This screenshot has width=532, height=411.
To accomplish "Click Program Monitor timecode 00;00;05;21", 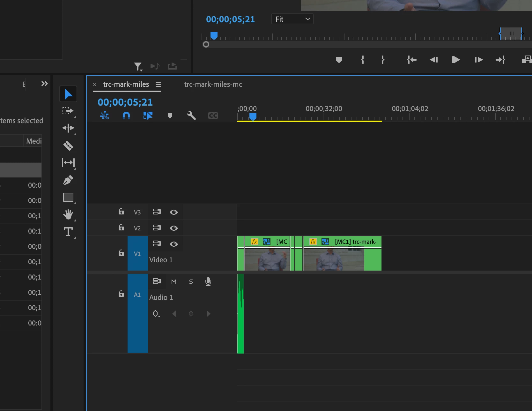I will pos(230,19).
